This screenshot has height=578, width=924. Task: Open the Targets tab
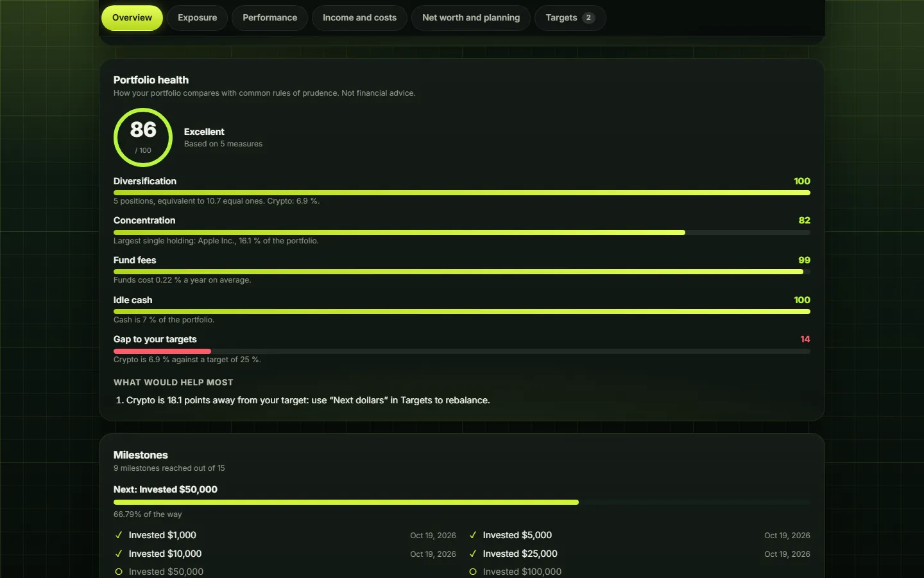point(570,18)
